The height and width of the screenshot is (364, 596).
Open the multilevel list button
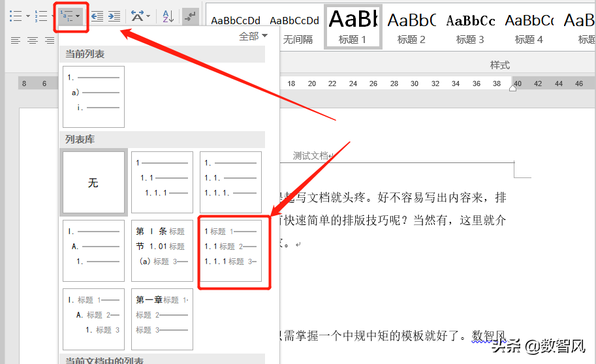click(x=71, y=16)
